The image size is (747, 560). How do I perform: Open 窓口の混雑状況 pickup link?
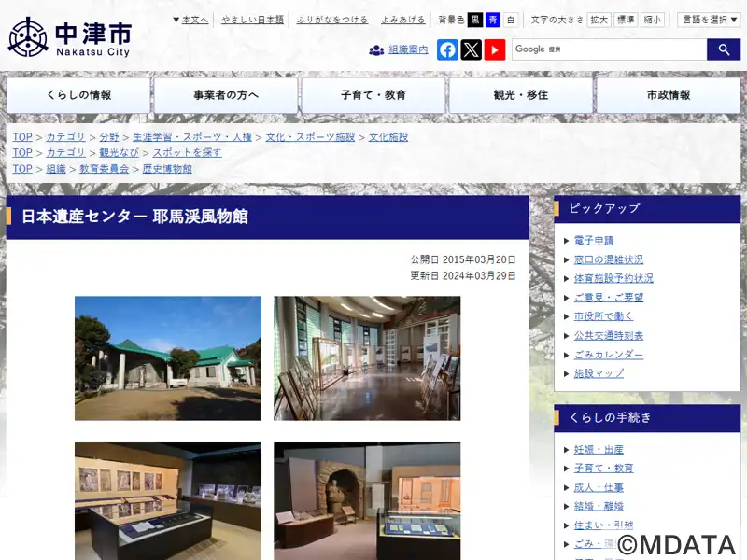point(609,259)
